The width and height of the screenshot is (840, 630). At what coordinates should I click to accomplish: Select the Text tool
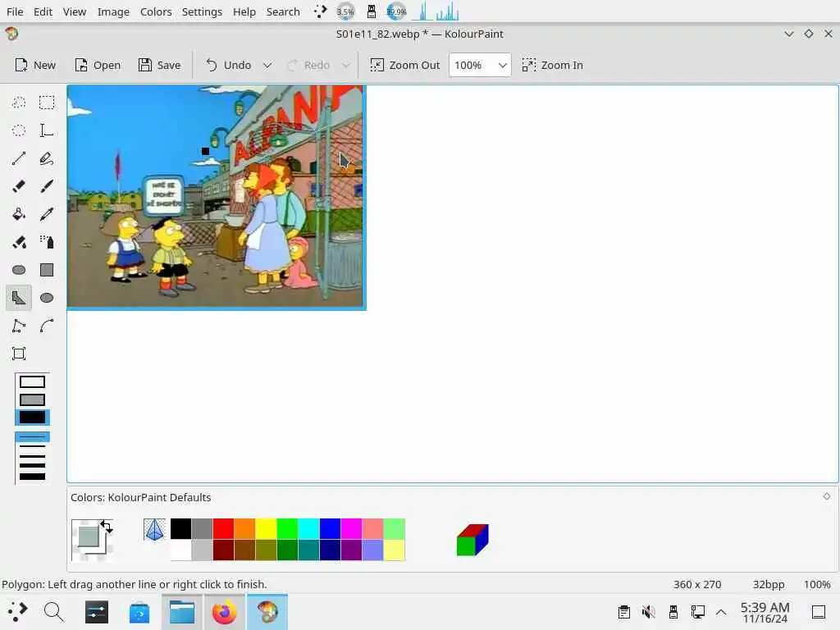[47, 130]
